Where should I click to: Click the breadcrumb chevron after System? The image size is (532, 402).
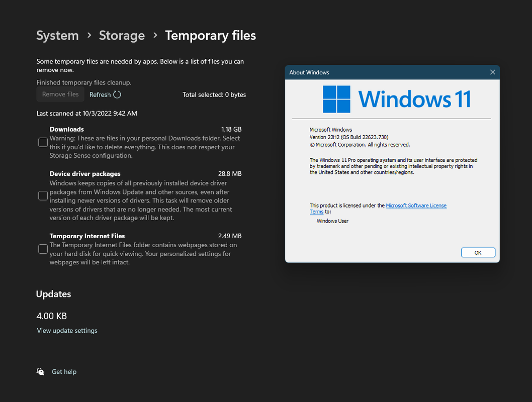89,35
